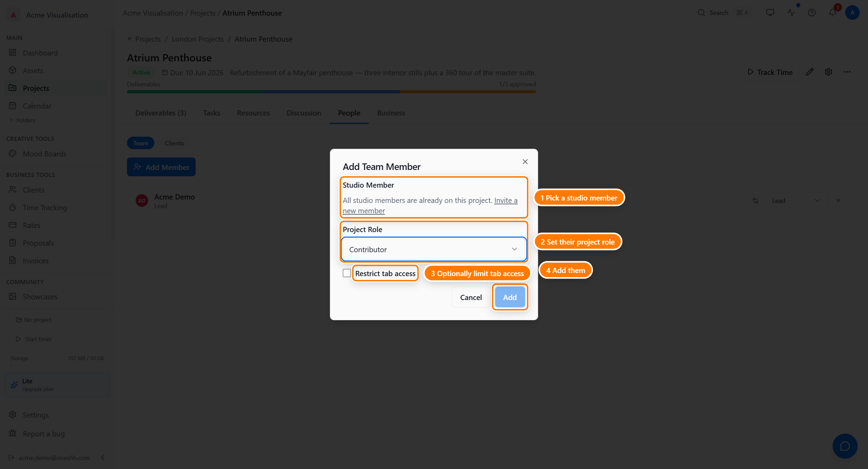Click Cancel in the dialog

(x=471, y=297)
